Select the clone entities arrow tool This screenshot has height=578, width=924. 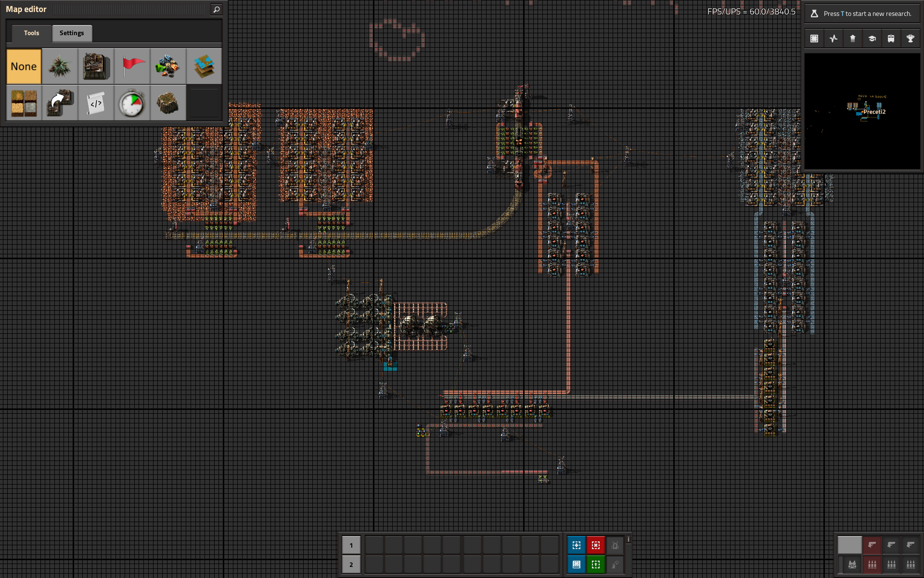[60, 103]
